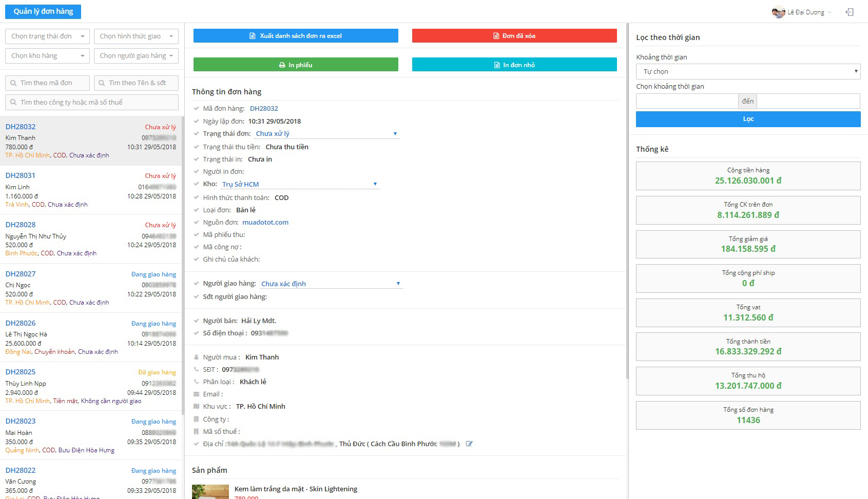Open the 'Khoảng thời gian' select box

[x=748, y=72]
